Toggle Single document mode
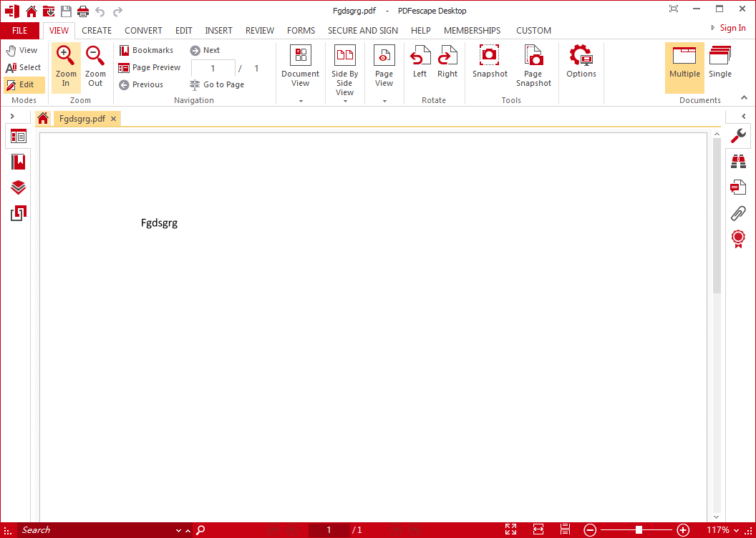 pyautogui.click(x=720, y=62)
